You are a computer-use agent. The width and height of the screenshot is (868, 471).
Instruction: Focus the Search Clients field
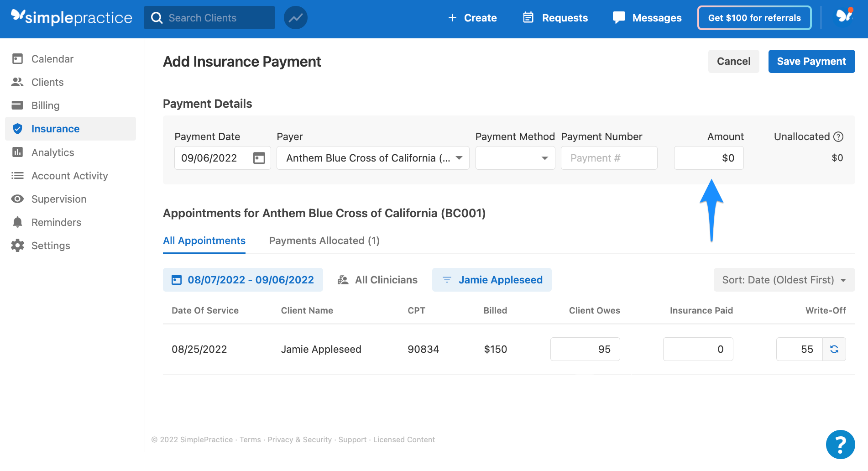(x=209, y=18)
